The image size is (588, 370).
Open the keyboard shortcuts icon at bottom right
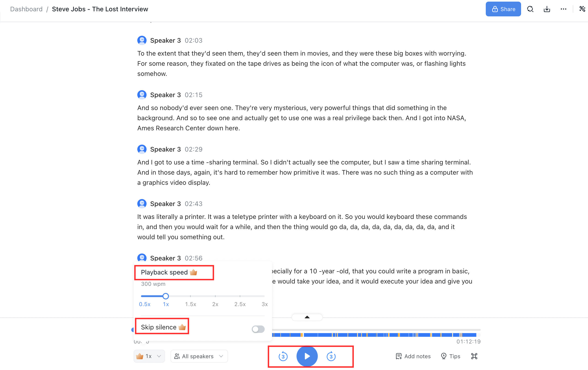click(x=474, y=356)
